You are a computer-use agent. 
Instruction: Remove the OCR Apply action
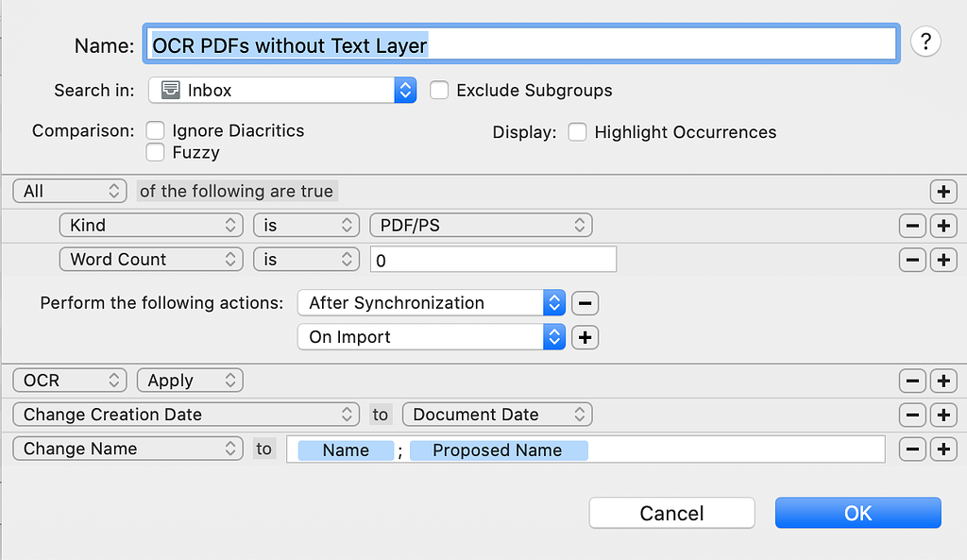pos(912,380)
